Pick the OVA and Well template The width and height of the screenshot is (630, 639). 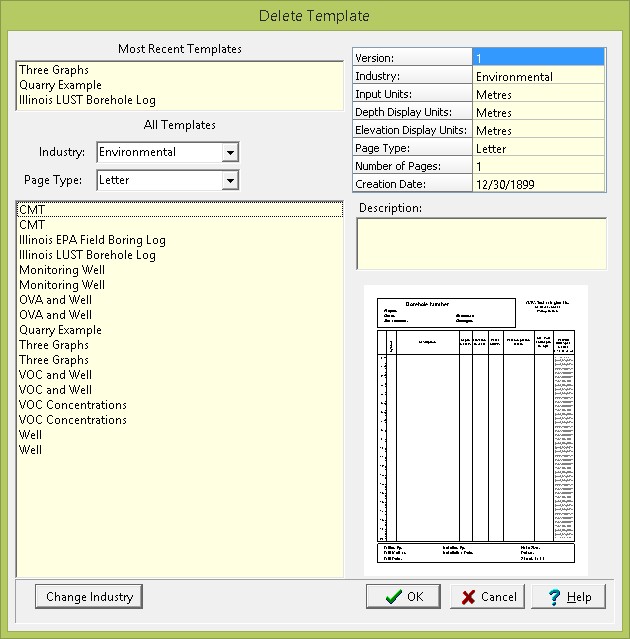point(55,300)
